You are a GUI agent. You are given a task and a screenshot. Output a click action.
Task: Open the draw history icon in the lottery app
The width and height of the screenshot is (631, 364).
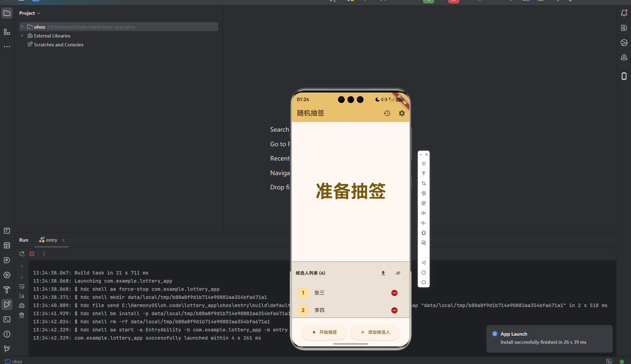[x=387, y=113]
